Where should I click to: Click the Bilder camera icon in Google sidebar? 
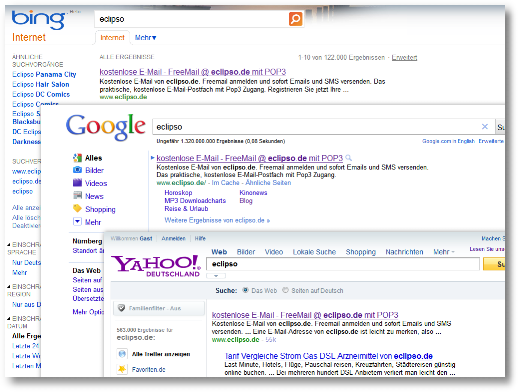(x=77, y=170)
